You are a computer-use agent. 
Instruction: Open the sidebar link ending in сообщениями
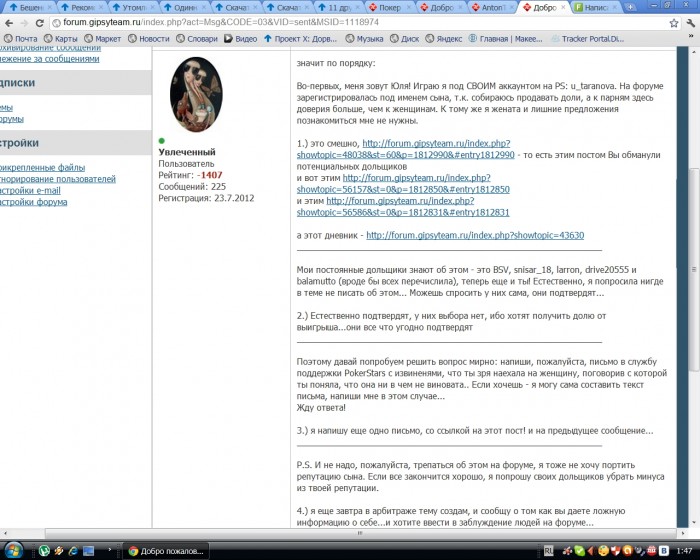pyautogui.click(x=50, y=59)
